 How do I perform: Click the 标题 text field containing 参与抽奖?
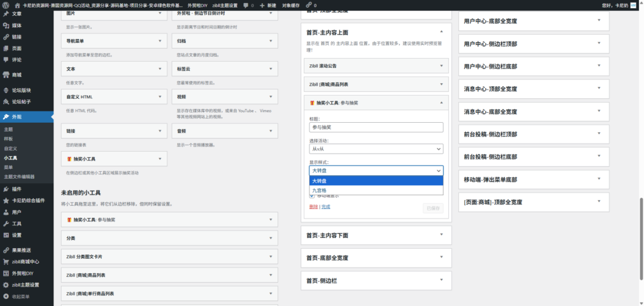[x=376, y=127]
